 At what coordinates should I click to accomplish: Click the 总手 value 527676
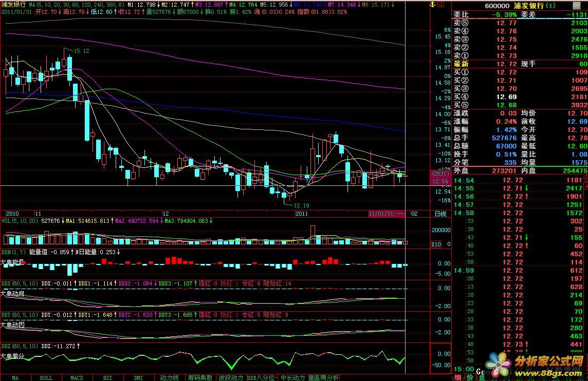(x=504, y=138)
